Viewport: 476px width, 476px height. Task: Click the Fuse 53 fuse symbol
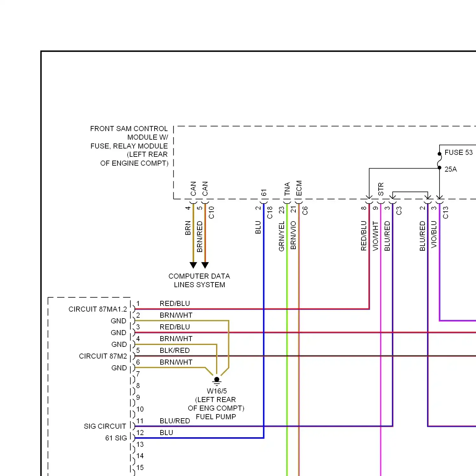440,161
